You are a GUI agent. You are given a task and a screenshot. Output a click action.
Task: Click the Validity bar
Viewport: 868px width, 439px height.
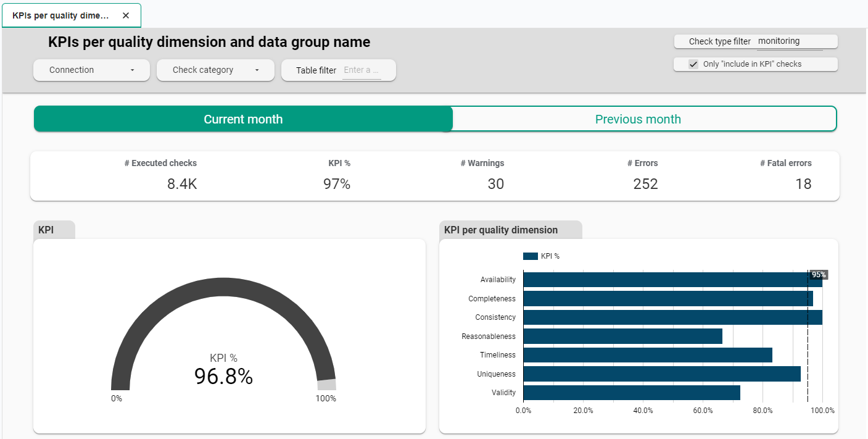629,392
